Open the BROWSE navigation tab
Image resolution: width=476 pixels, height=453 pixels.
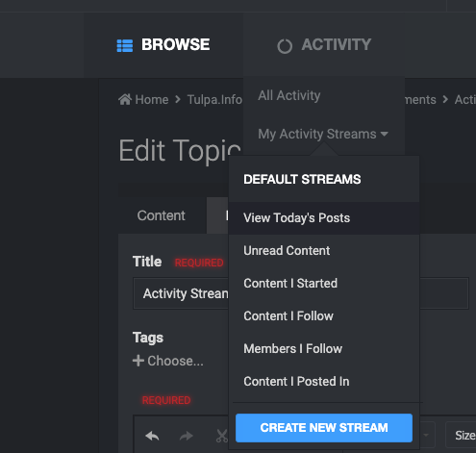163,45
